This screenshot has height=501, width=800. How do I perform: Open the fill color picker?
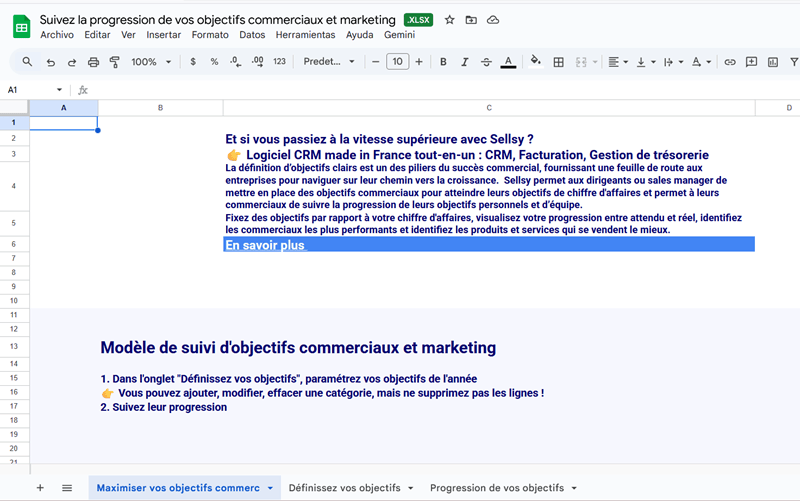[x=535, y=62]
